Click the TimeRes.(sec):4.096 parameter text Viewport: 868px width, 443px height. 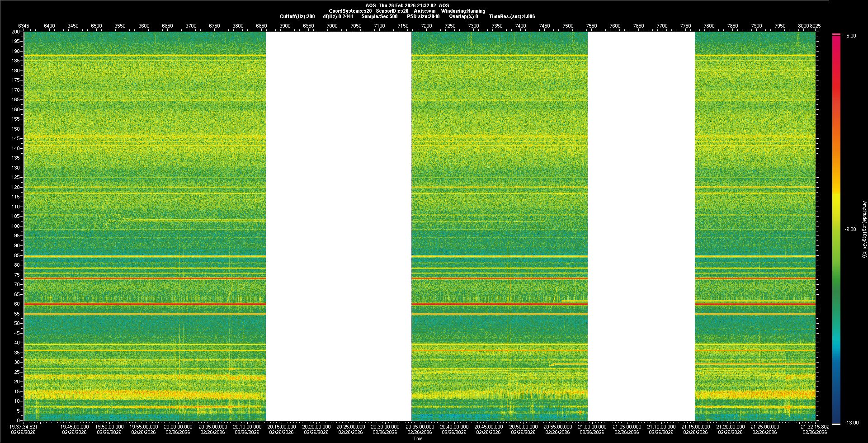pyautogui.click(x=512, y=16)
